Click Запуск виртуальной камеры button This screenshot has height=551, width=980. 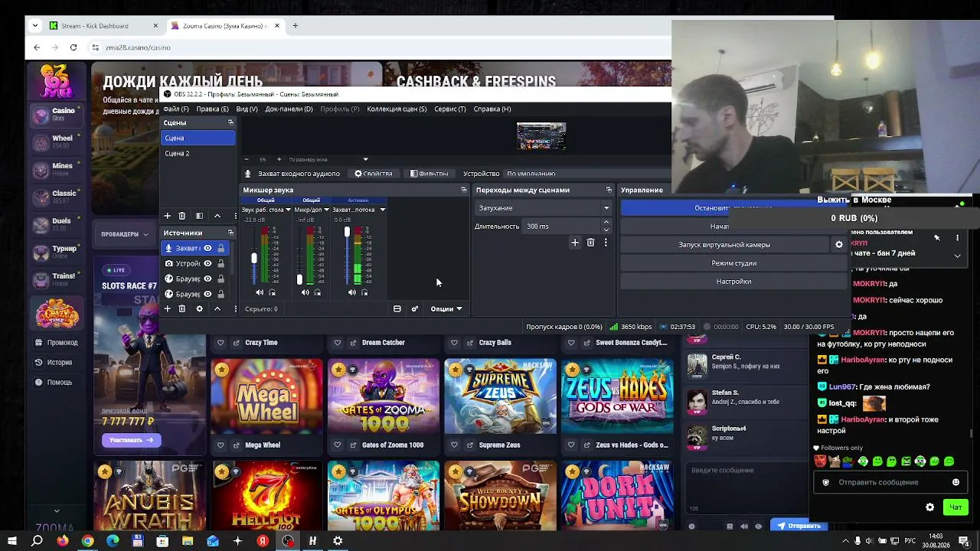pyautogui.click(x=724, y=245)
